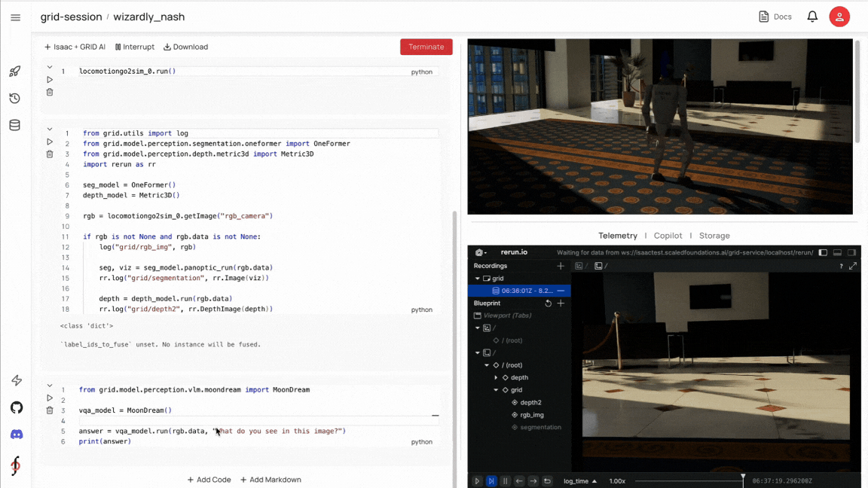
Task: Expand the depth entity in blueprint tree
Action: tap(496, 377)
